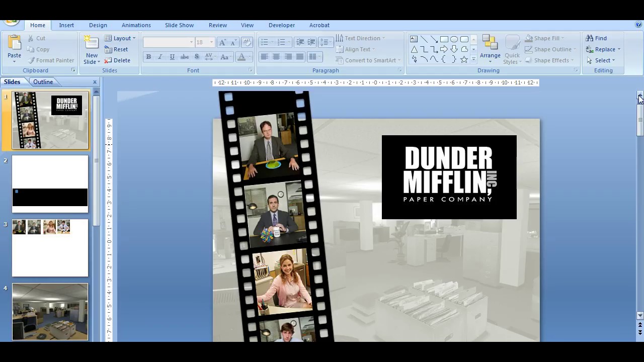Viewport: 644px width, 362px height.
Task: Open Align Text options
Action: coord(356,49)
